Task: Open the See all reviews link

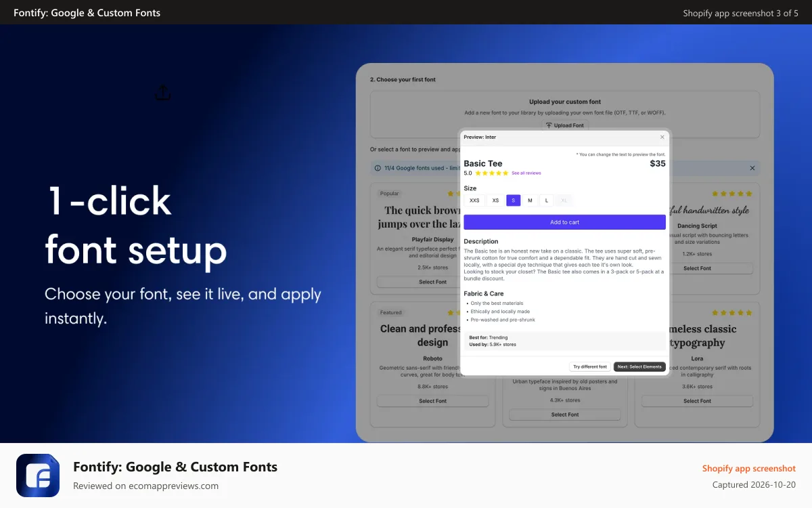Action: [526, 173]
